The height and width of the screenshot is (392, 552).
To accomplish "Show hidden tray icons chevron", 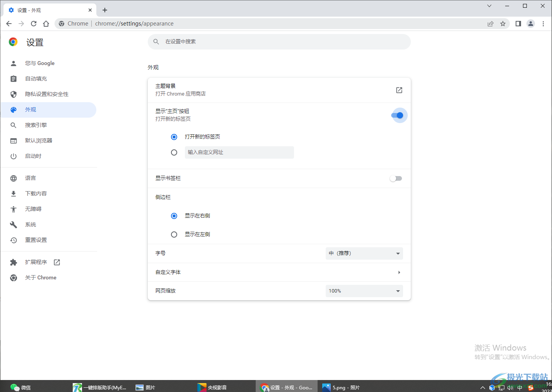I will [482, 387].
